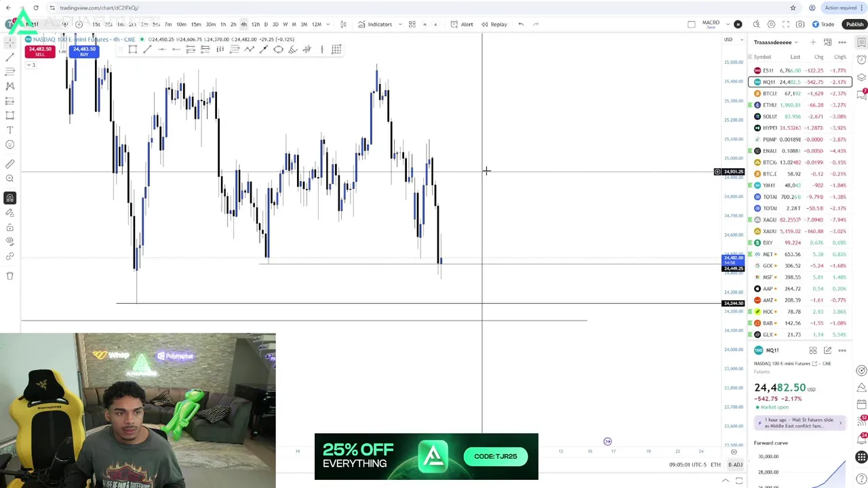Open the timeframe dropdown after 12M
The width and height of the screenshot is (868, 488).
328,24
